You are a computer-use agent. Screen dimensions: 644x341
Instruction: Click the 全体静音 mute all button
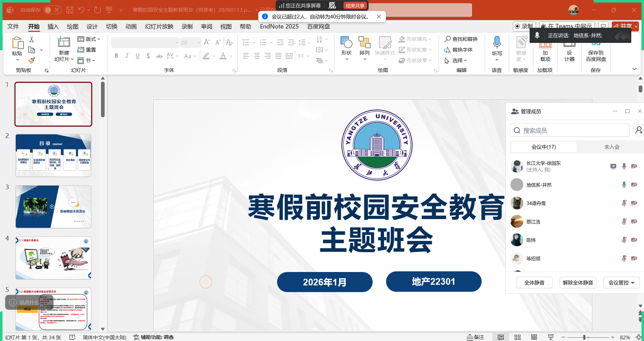pos(534,283)
